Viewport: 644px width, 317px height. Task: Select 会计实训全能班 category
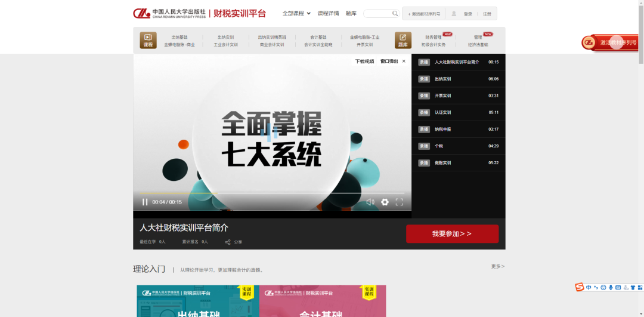click(318, 45)
